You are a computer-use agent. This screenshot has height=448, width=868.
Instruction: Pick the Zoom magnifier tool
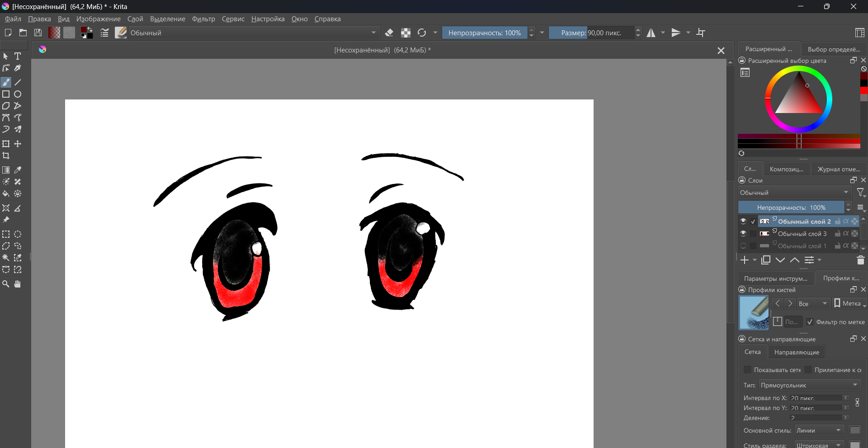(x=6, y=284)
